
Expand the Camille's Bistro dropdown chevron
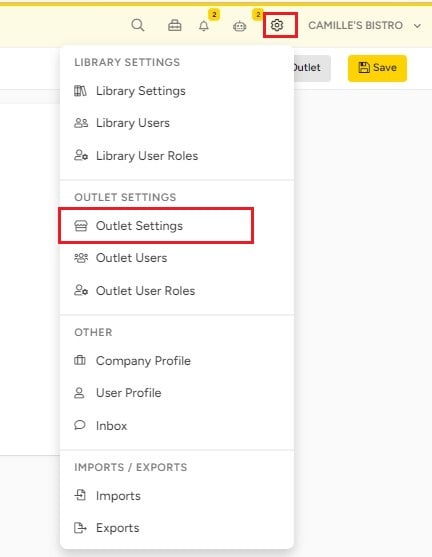[x=417, y=26]
